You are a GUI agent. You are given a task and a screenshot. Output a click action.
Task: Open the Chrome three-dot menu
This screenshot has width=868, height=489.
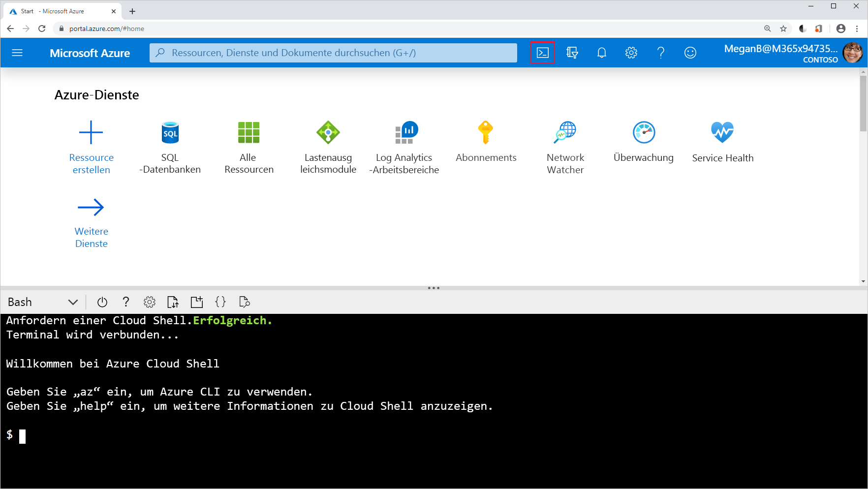[857, 29]
